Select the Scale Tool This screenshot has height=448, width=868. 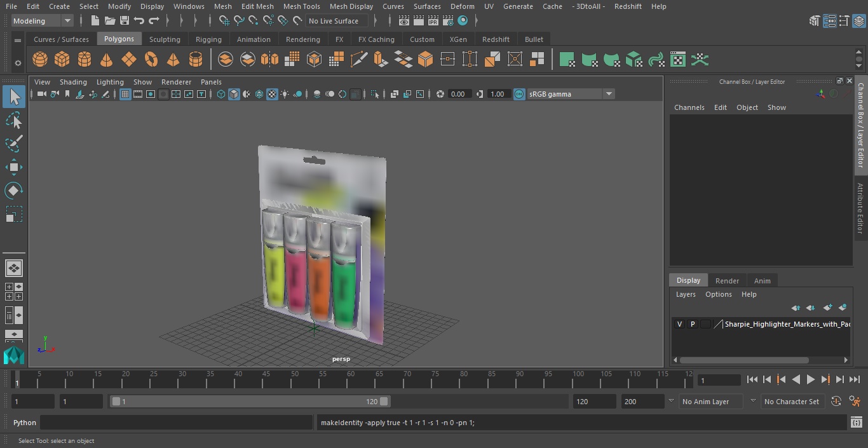point(14,214)
